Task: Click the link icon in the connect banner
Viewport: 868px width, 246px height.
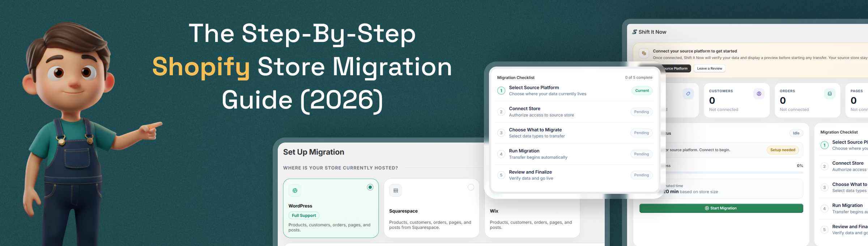Action: click(x=644, y=53)
